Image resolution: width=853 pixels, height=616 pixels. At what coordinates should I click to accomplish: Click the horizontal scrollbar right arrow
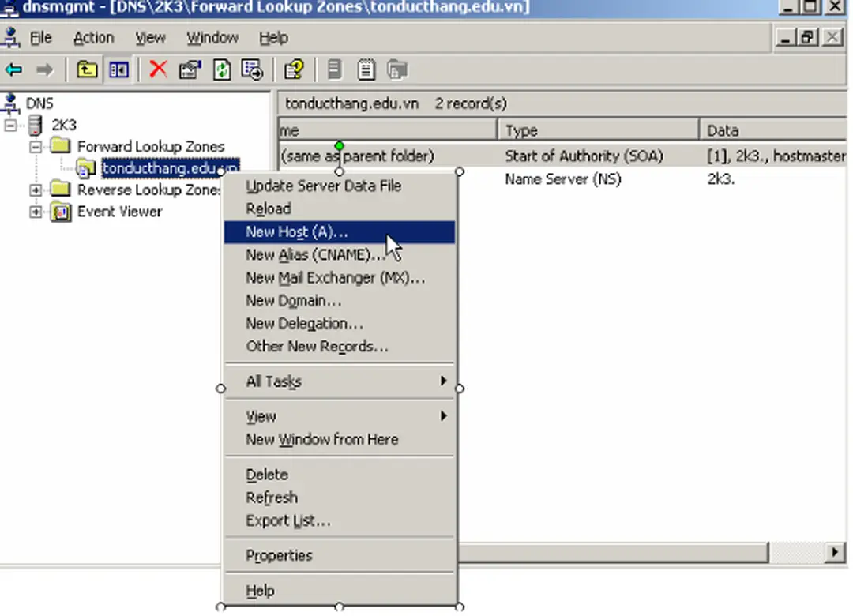835,552
